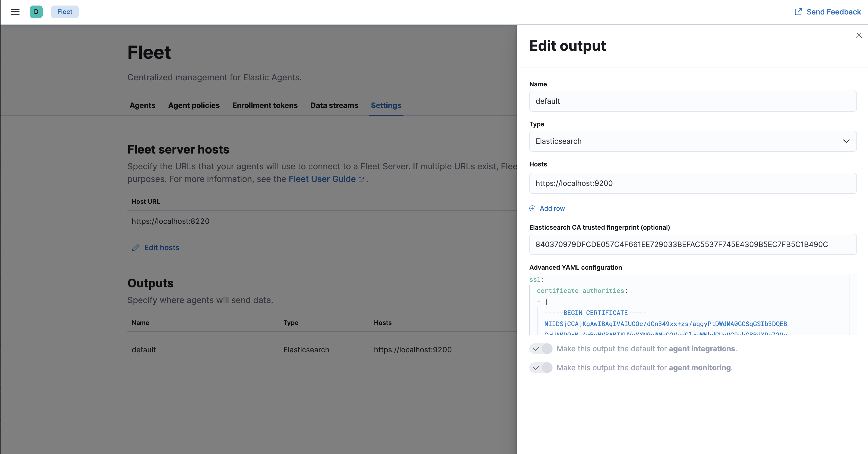The width and height of the screenshot is (868, 454).
Task: Toggle default for agent integrations switch
Action: point(540,348)
